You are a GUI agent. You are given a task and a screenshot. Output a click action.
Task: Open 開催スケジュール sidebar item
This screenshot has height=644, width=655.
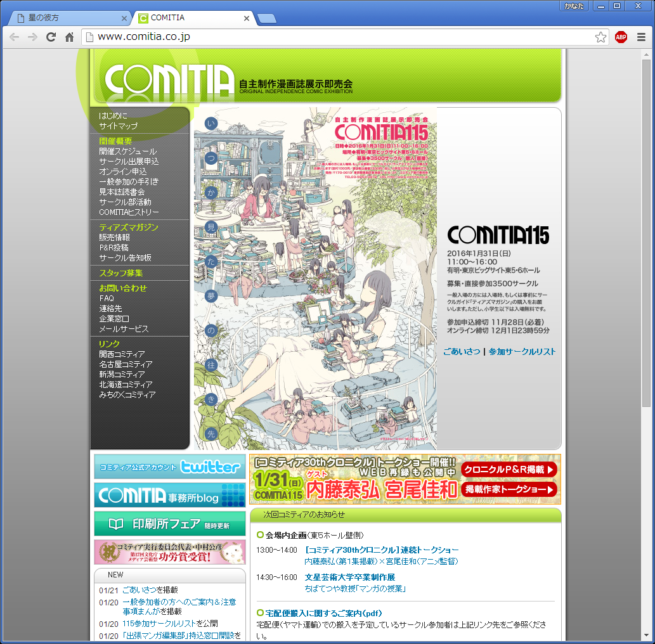[128, 151]
